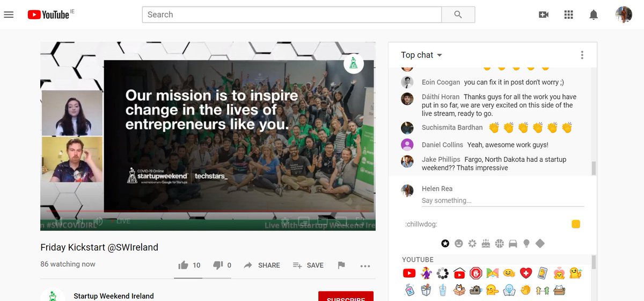Click the video player frame
The height and width of the screenshot is (301, 644).
coord(208,136)
